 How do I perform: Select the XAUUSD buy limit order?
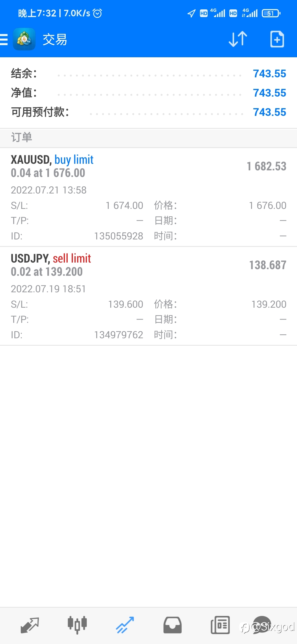click(x=148, y=197)
